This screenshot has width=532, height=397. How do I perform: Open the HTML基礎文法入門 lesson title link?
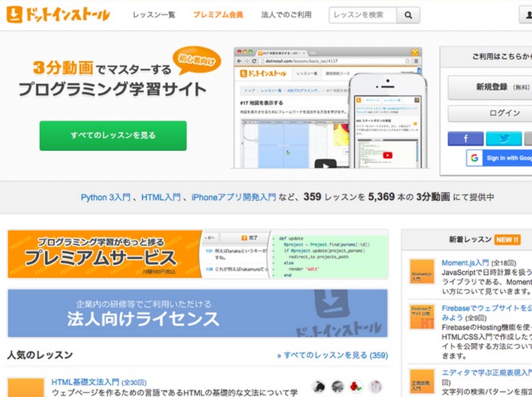tap(85, 382)
